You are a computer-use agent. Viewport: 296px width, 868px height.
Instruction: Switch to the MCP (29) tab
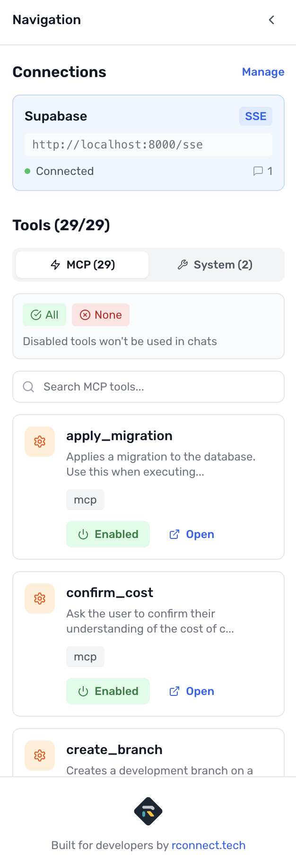tap(82, 265)
